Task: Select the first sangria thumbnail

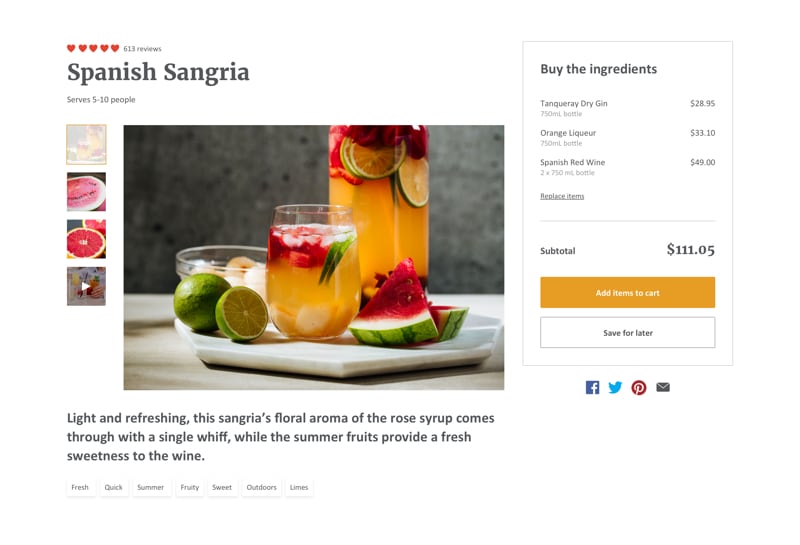Action: pyautogui.click(x=86, y=144)
